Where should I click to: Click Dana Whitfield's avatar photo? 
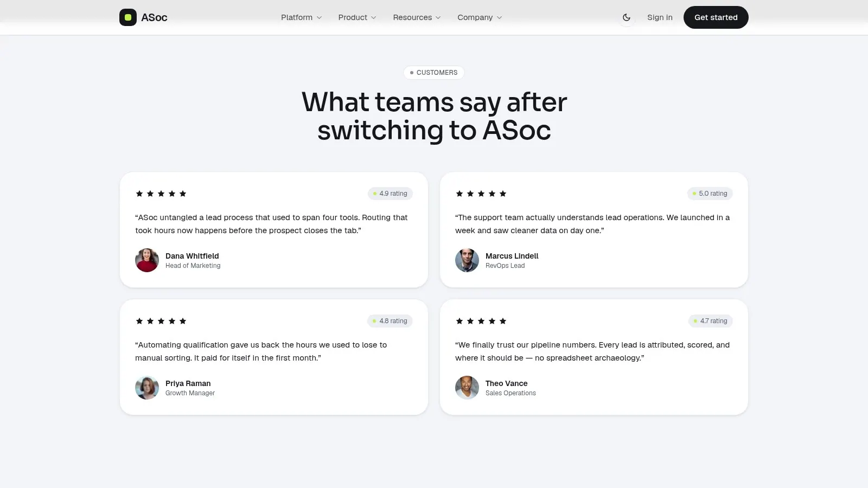[x=147, y=260]
